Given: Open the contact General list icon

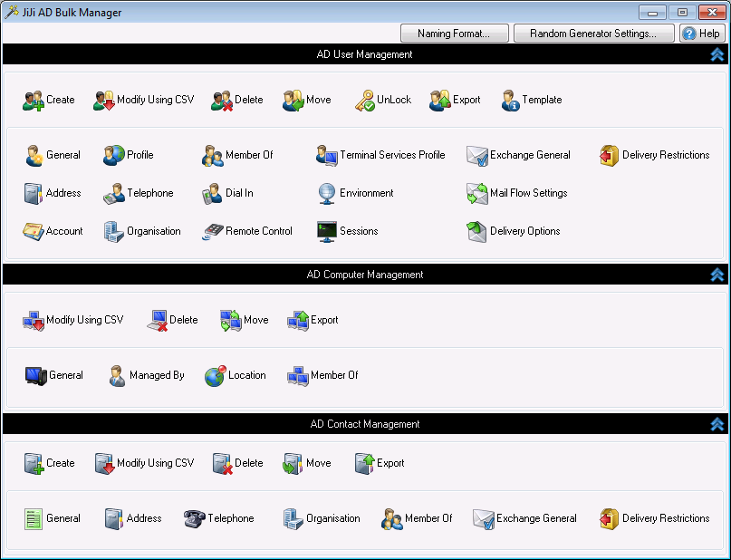Looking at the screenshot, I should (34, 519).
